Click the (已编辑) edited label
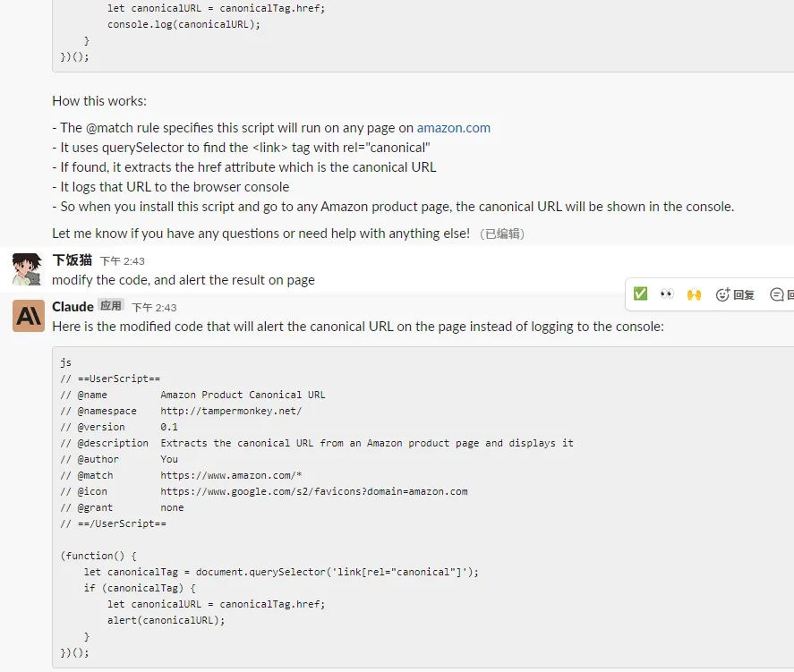Image resolution: width=794 pixels, height=672 pixels. [502, 234]
